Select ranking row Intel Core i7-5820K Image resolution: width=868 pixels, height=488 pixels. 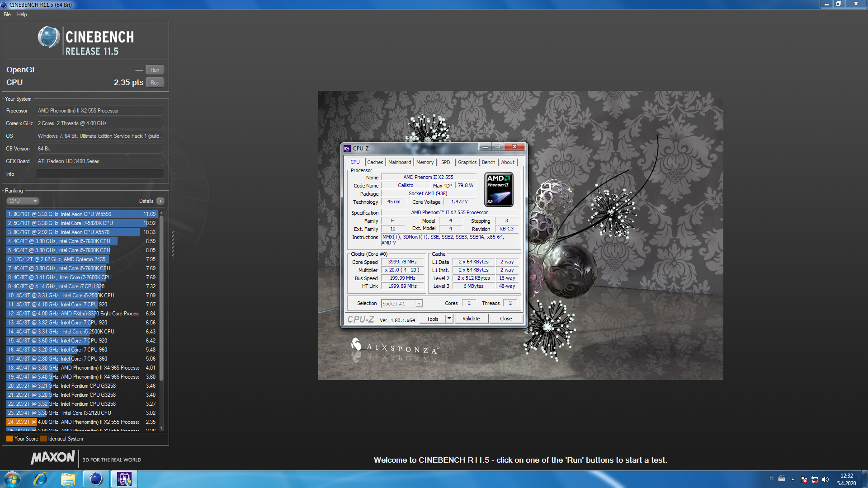coord(82,223)
